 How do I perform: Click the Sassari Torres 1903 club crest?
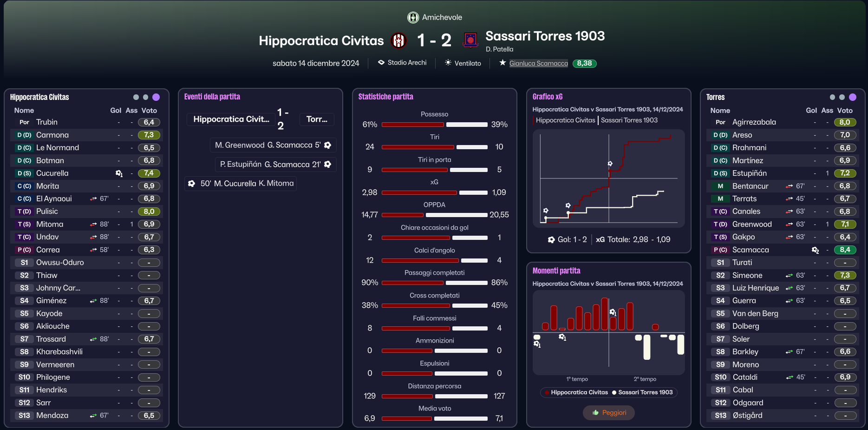point(470,40)
